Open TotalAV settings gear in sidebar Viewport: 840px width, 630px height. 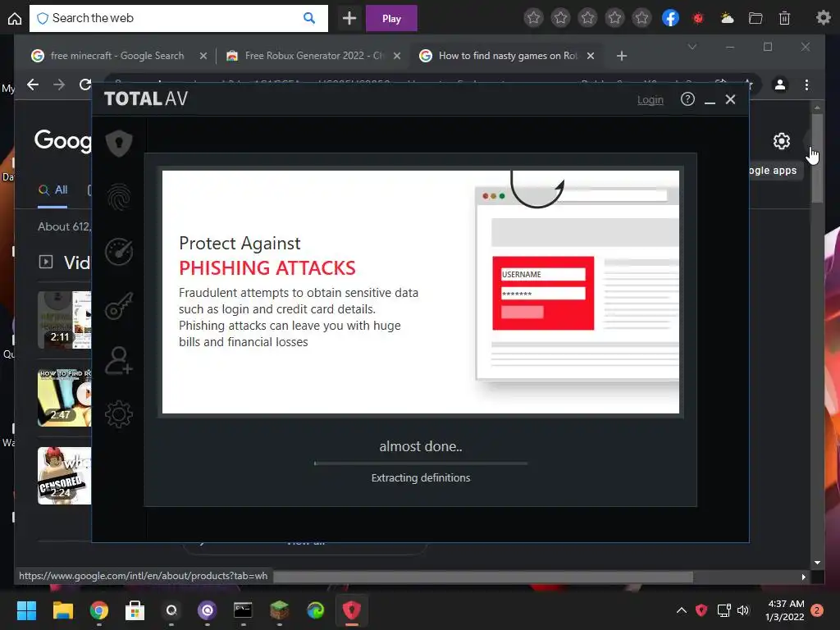click(x=119, y=414)
